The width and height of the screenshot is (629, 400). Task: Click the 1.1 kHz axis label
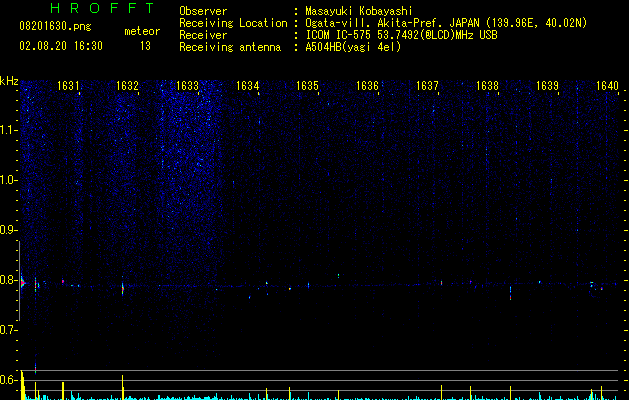click(x=8, y=130)
